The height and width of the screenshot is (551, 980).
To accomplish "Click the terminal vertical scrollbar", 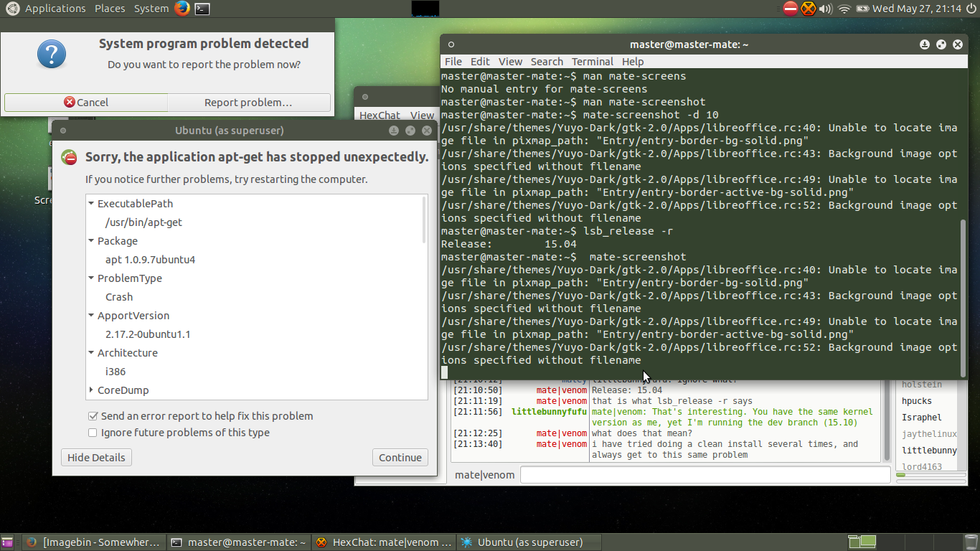I will tap(963, 298).
